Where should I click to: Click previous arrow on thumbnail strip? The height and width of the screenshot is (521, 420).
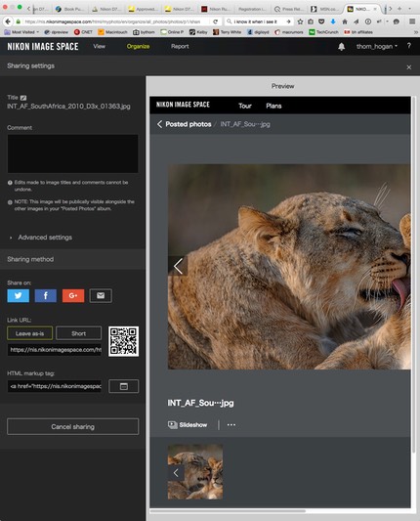176,472
